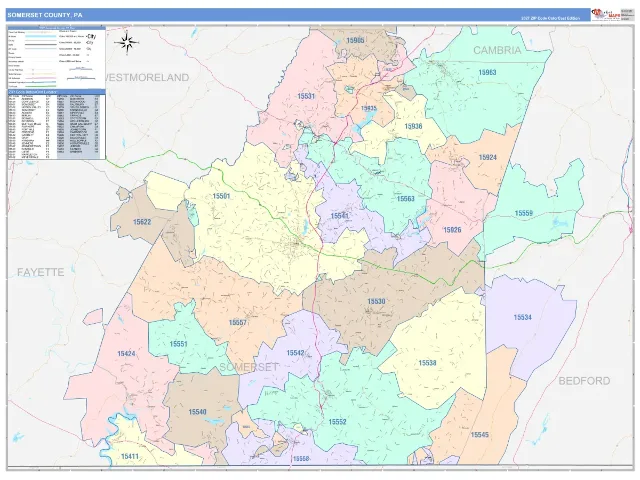
Task: Click the SOMERSET county name on map
Action: tap(249, 367)
